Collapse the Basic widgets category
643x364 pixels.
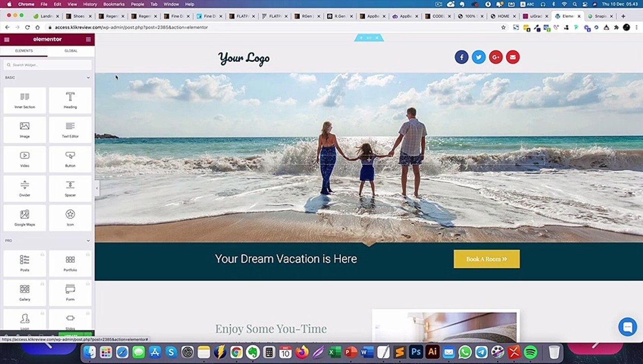click(88, 77)
